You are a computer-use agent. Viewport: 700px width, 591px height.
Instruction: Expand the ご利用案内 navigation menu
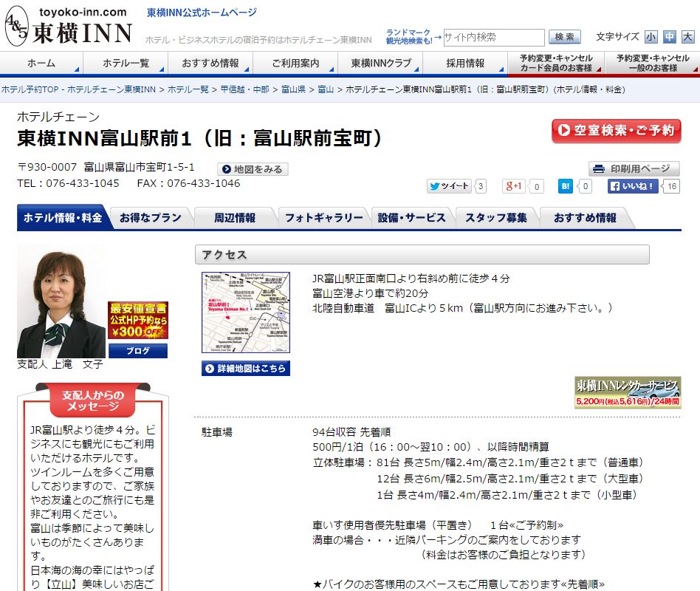(295, 64)
